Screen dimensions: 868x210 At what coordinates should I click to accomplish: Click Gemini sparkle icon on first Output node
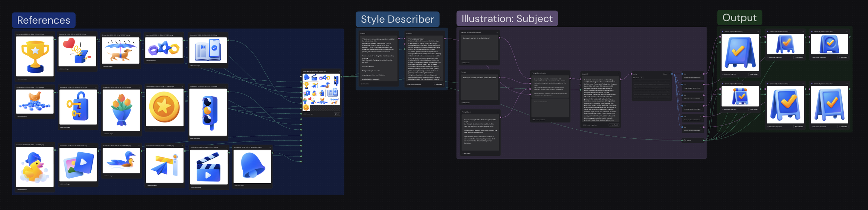[723, 32]
